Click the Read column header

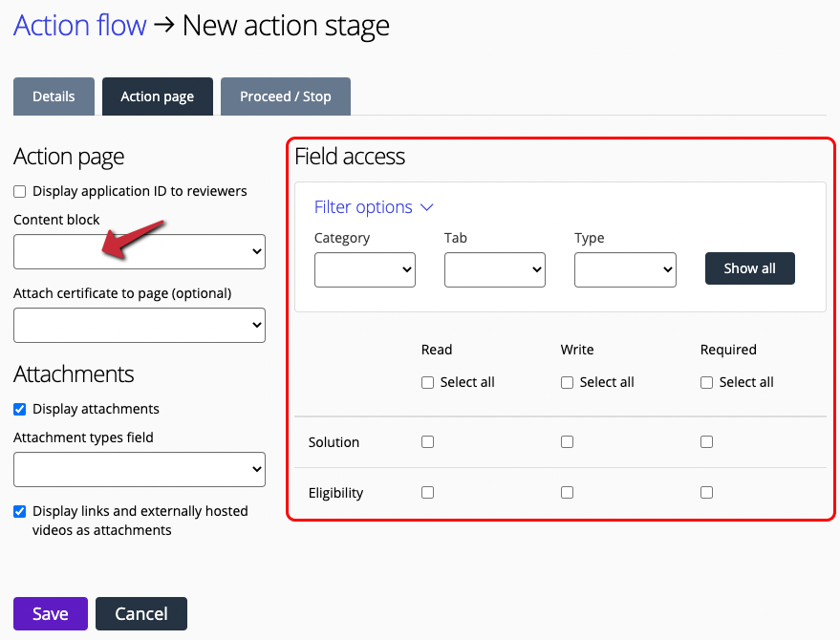(437, 350)
